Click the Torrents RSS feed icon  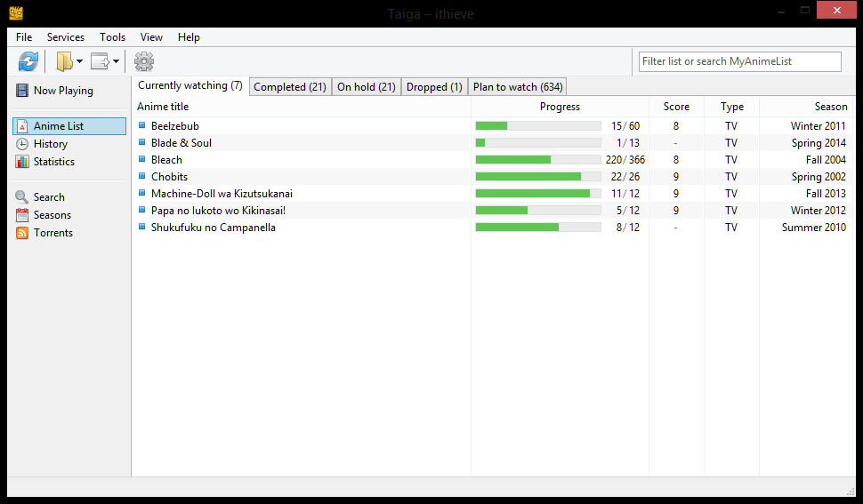(22, 233)
